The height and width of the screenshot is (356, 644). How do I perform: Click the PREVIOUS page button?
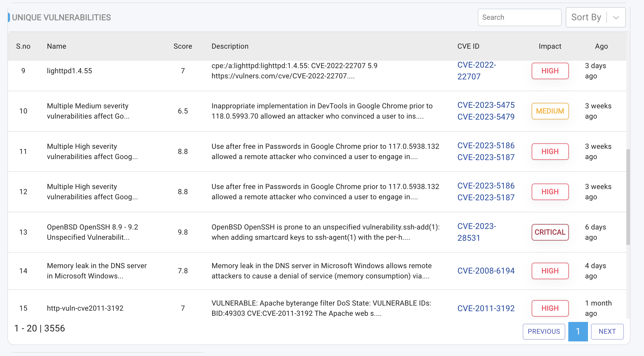click(x=543, y=331)
